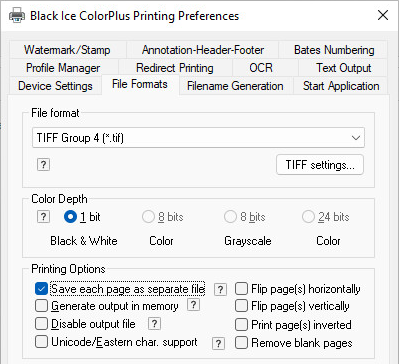Image resolution: width=399 pixels, height=364 pixels.
Task: Click the help icon under File format
Action: [43, 164]
